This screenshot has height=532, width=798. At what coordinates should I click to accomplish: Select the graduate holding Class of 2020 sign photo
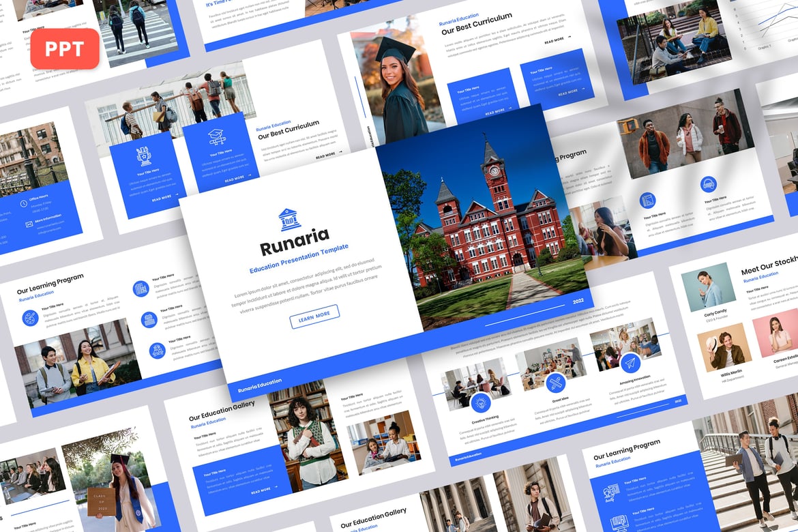112,481
